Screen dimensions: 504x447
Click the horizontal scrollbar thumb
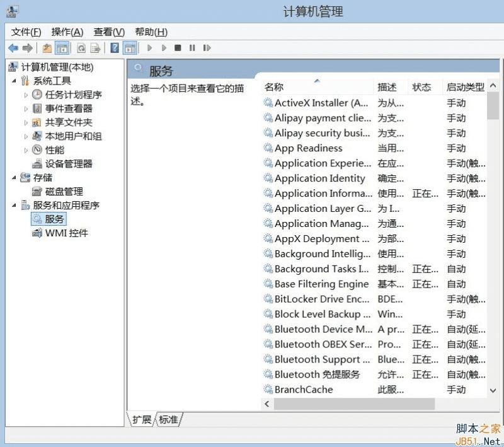(x=354, y=404)
